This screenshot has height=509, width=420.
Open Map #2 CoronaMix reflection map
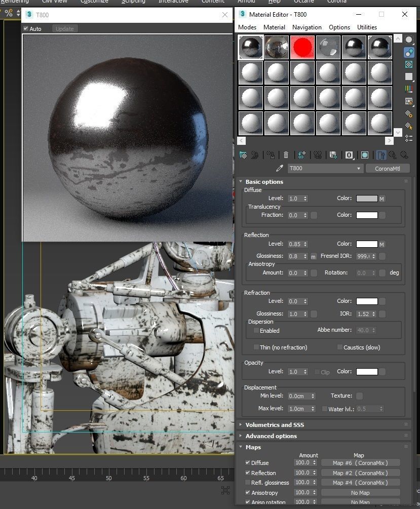360,473
